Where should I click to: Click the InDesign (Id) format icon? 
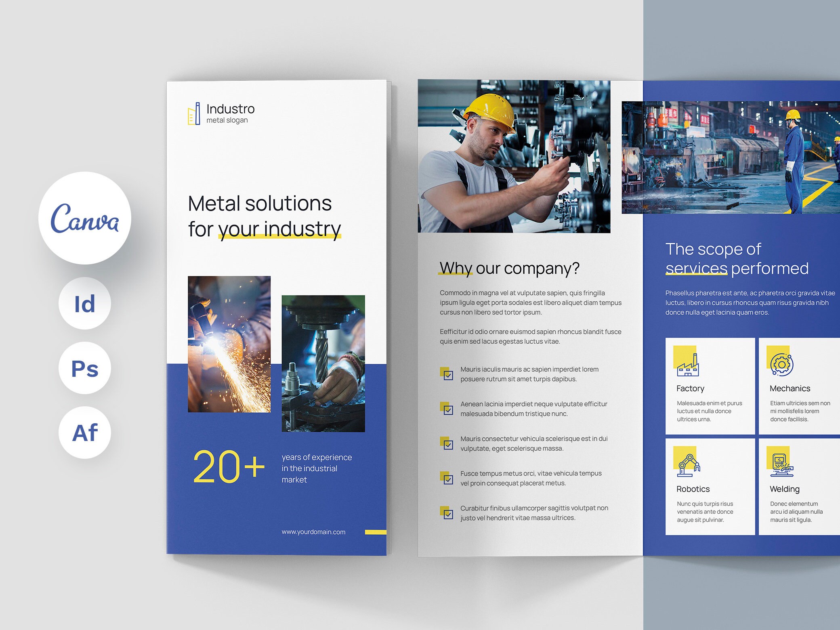pos(84,304)
